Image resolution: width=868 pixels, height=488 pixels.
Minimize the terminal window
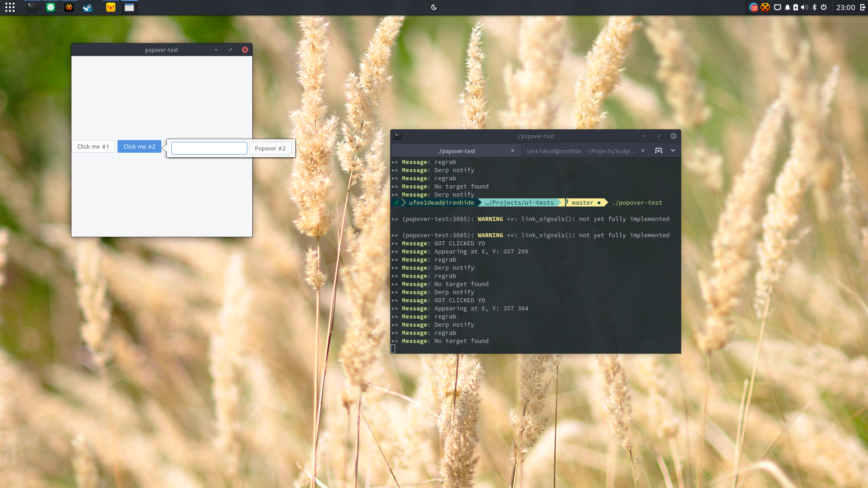645,136
